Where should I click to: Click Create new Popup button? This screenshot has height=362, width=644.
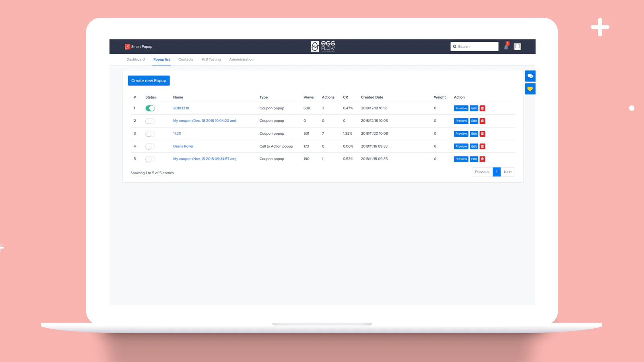pos(149,80)
